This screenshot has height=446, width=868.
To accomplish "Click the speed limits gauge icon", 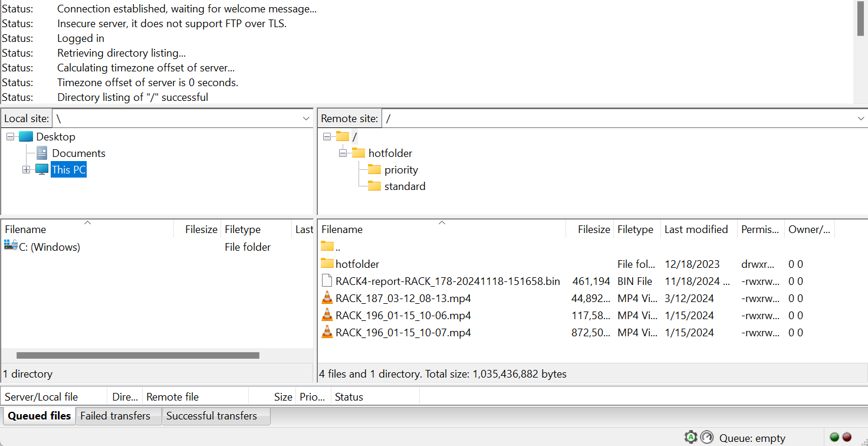I will (706, 437).
